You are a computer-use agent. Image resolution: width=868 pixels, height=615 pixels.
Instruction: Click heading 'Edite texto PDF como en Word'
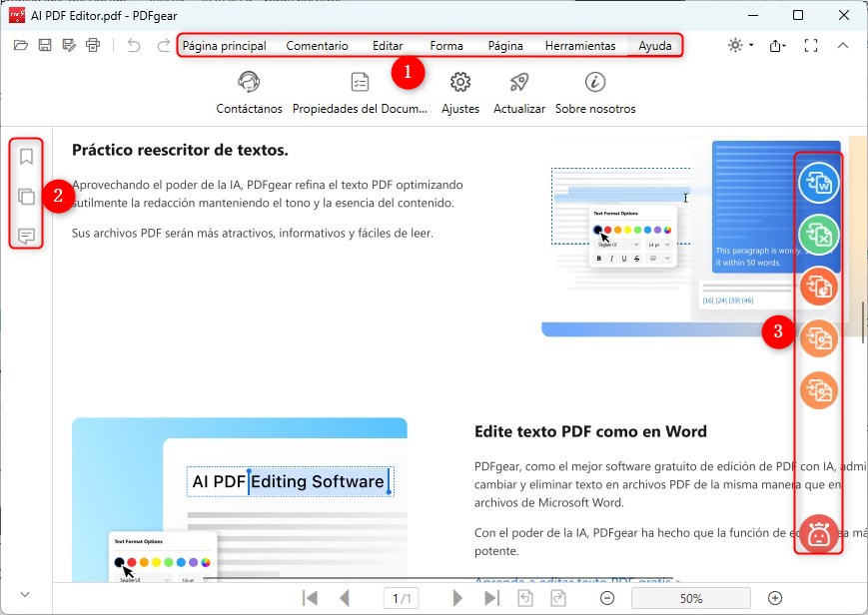click(590, 431)
